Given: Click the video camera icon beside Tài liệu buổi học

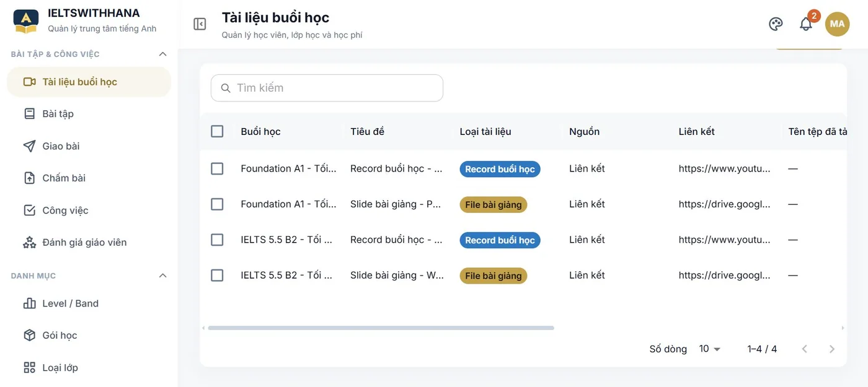Looking at the screenshot, I should [x=29, y=82].
